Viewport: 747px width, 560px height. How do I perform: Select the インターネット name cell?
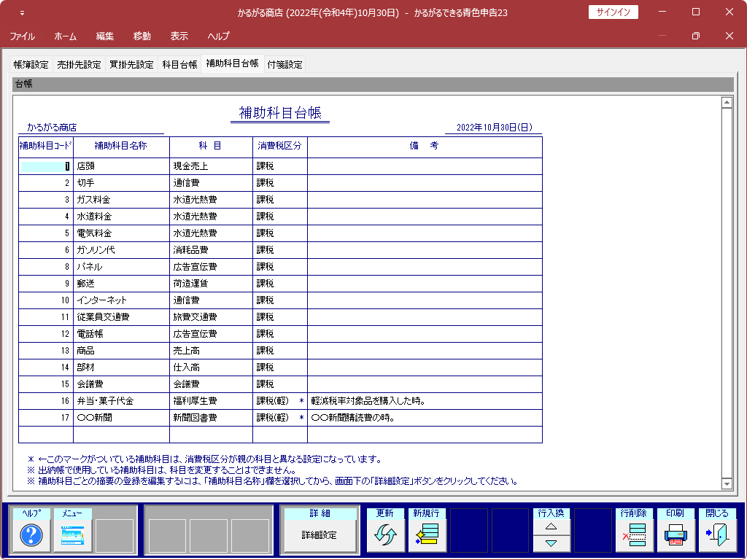click(x=122, y=300)
